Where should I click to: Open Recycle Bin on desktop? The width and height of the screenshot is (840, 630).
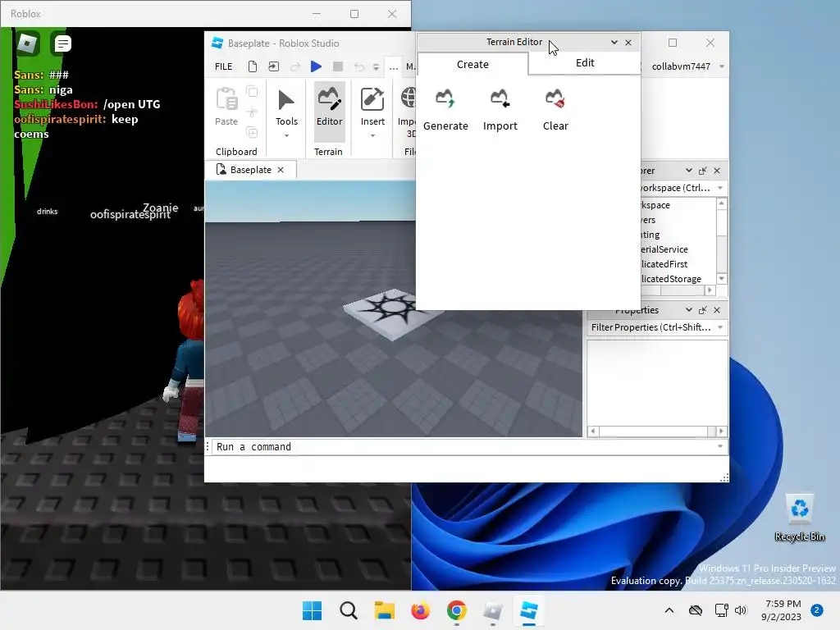point(799,518)
